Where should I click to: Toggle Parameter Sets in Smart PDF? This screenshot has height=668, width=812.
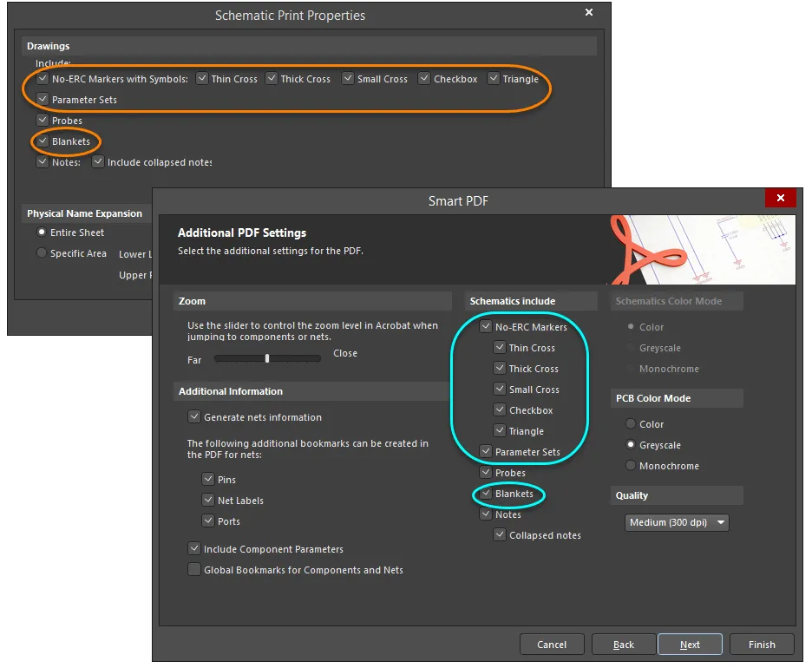click(x=486, y=451)
